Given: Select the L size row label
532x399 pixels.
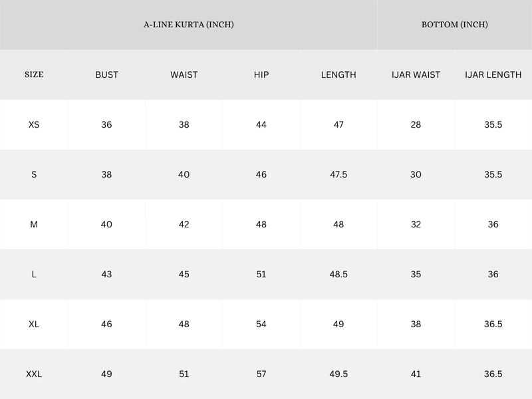Looking at the screenshot, I should click(34, 274).
